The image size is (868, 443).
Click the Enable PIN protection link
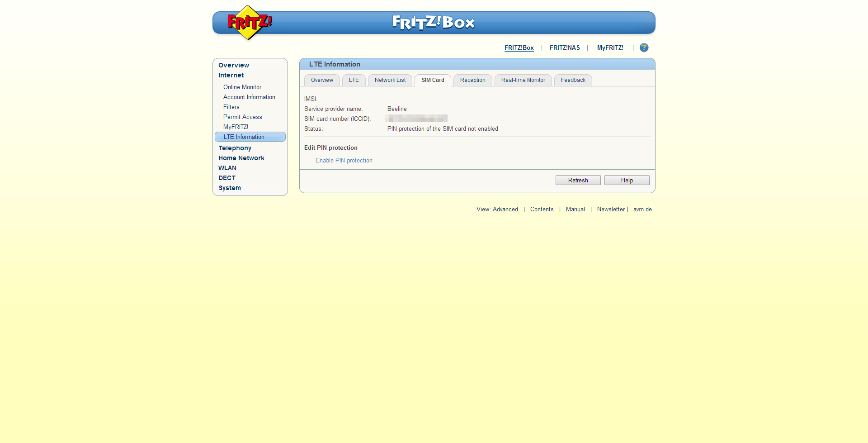[x=344, y=161]
